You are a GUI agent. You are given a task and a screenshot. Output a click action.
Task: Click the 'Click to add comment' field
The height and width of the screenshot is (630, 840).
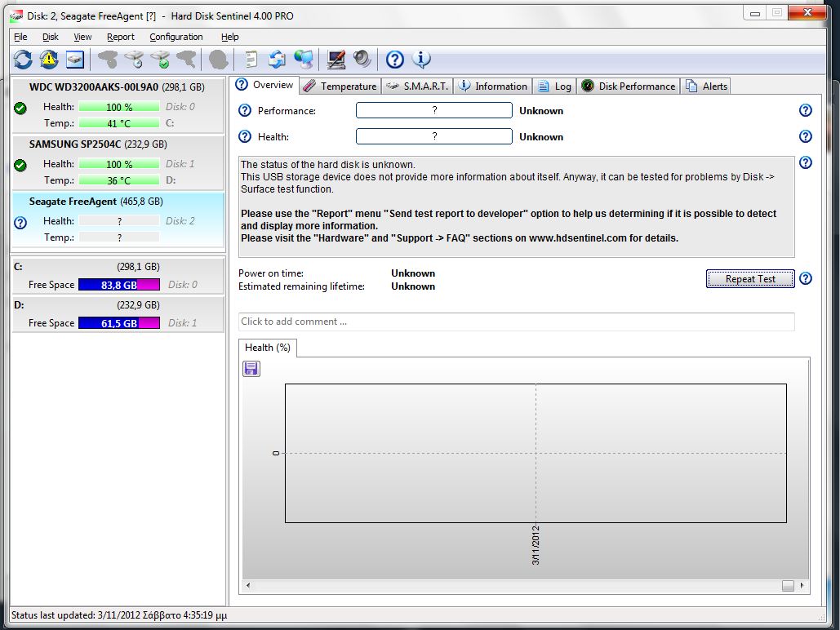[517, 322]
